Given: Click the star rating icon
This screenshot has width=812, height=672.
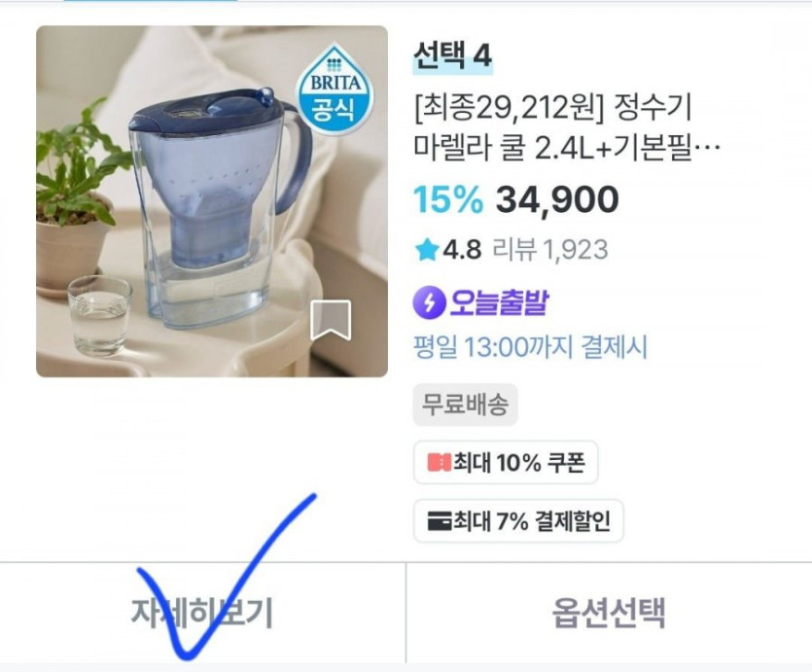Looking at the screenshot, I should 426,250.
